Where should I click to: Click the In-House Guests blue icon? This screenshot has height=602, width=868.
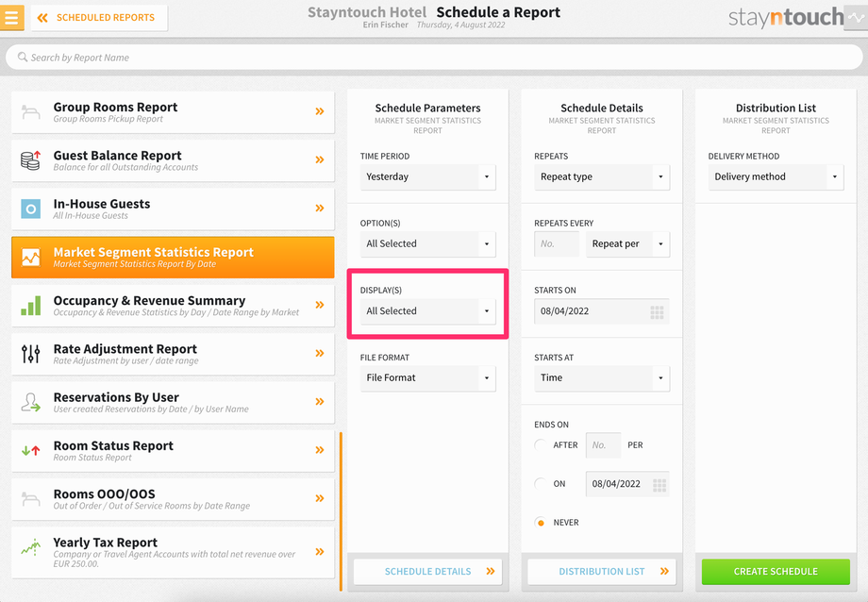click(x=31, y=209)
